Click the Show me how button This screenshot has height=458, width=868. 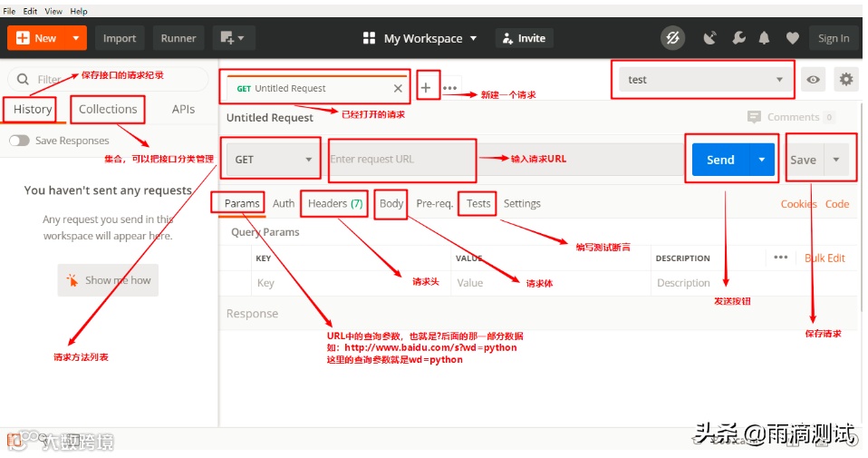108,280
